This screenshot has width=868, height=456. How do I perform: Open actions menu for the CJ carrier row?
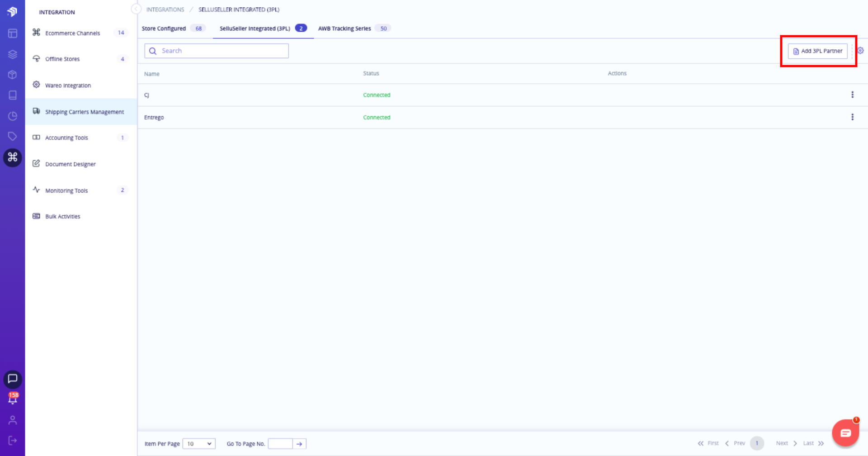pos(853,95)
